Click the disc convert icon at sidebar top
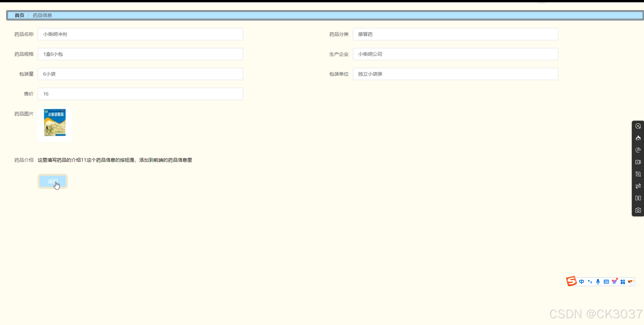 point(638,126)
